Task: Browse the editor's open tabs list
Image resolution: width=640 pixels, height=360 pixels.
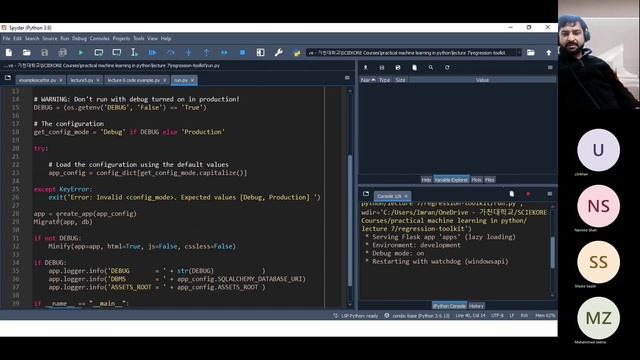Action: point(8,78)
